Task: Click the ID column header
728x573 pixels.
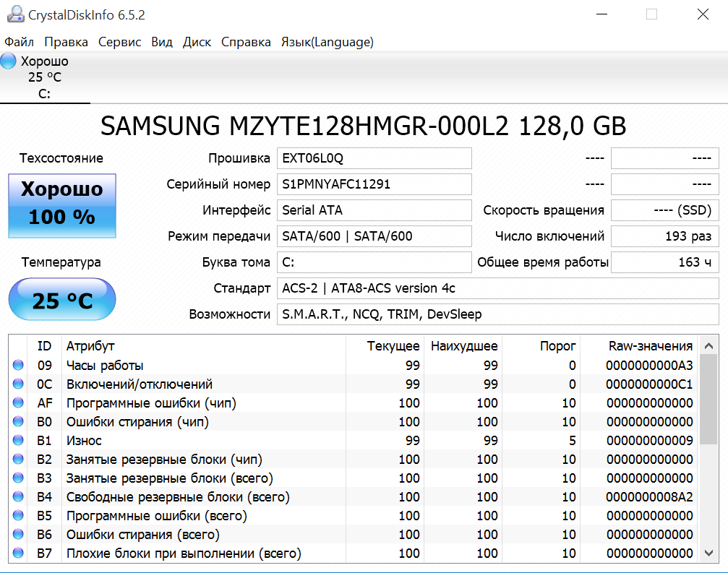Action: (x=45, y=346)
